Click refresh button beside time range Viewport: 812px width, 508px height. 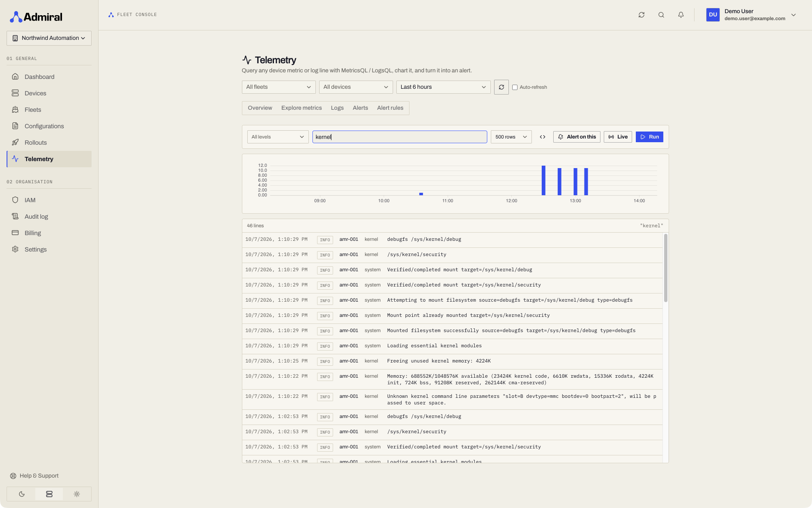click(501, 87)
